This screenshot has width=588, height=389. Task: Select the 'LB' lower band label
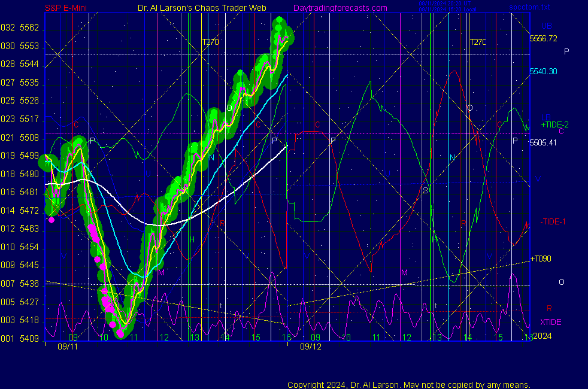tap(545, 117)
